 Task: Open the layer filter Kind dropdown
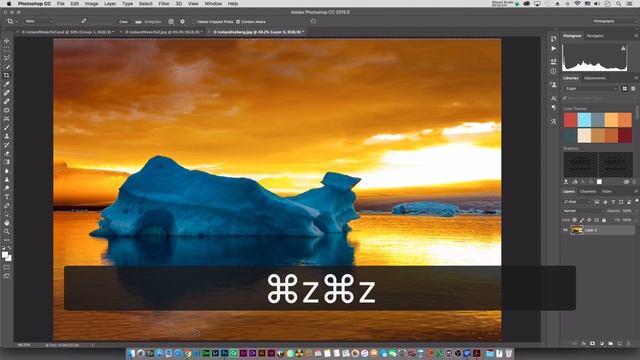click(577, 202)
